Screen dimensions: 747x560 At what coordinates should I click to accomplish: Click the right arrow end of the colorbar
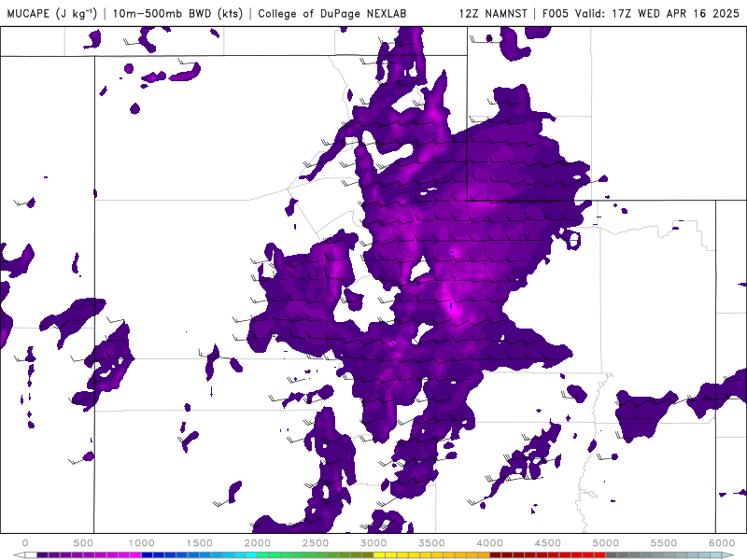[x=727, y=555]
